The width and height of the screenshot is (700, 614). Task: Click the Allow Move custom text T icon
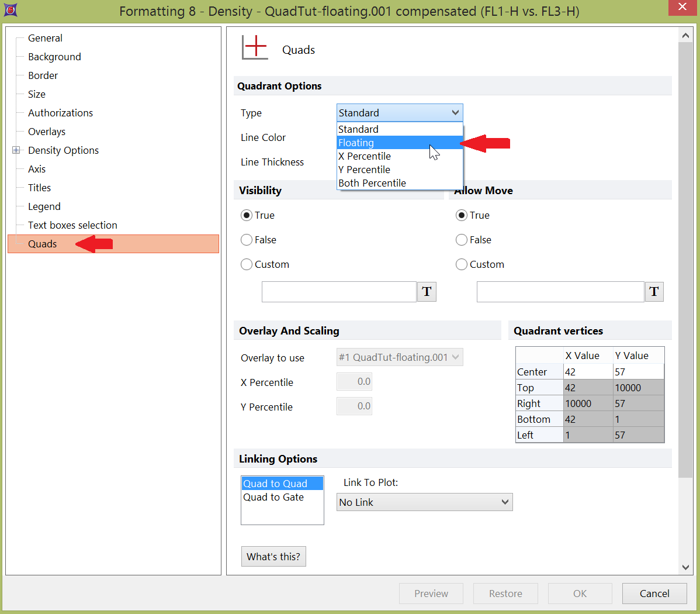coord(654,292)
